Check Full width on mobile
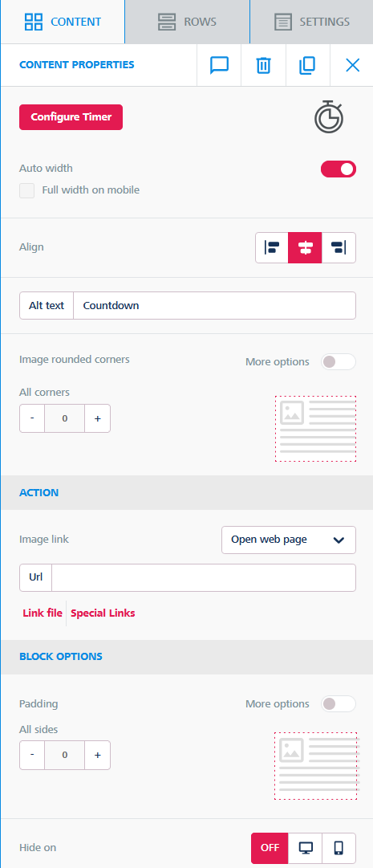The image size is (373, 868). coord(27,190)
